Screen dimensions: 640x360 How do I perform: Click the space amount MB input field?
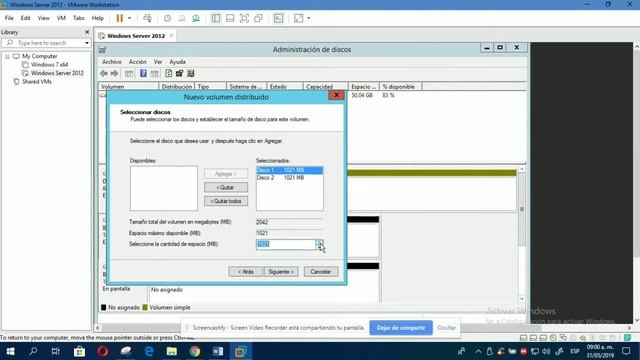[285, 244]
